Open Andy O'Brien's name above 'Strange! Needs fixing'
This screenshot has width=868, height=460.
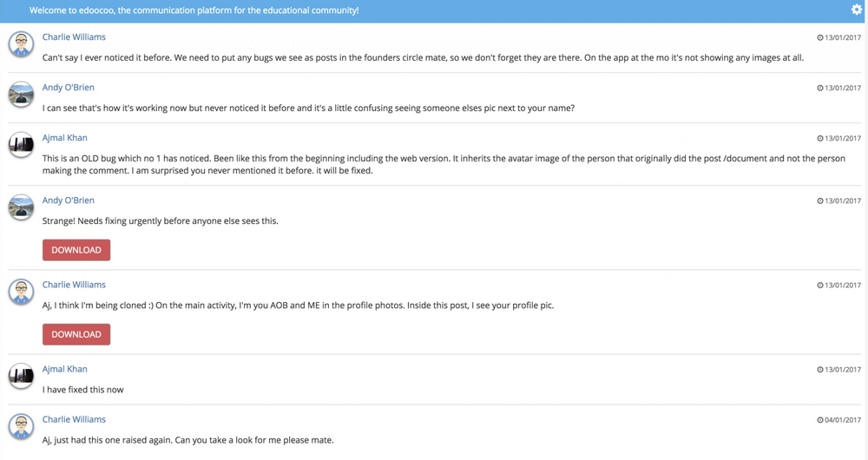(x=68, y=200)
